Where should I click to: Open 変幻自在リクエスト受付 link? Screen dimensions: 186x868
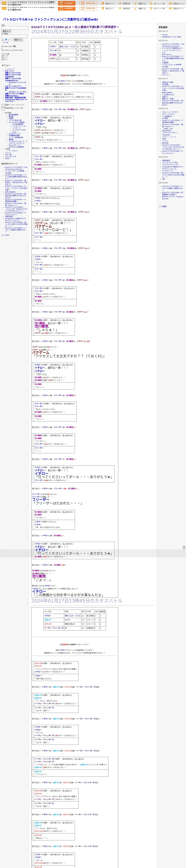click(x=17, y=92)
